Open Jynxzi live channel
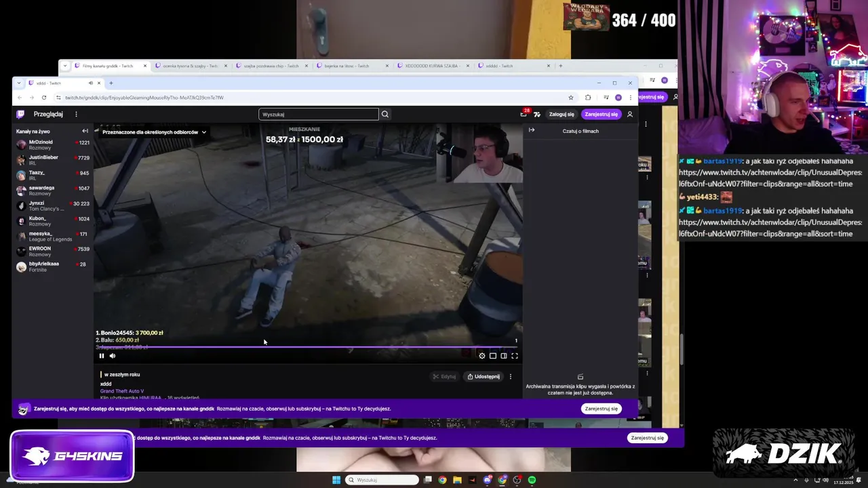868x488 pixels. (x=53, y=206)
